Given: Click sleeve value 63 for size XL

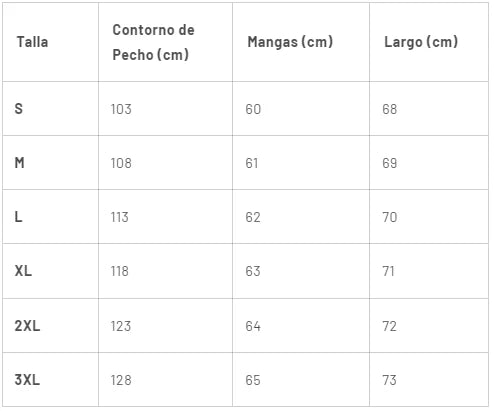Looking at the screenshot, I should coord(253,271).
